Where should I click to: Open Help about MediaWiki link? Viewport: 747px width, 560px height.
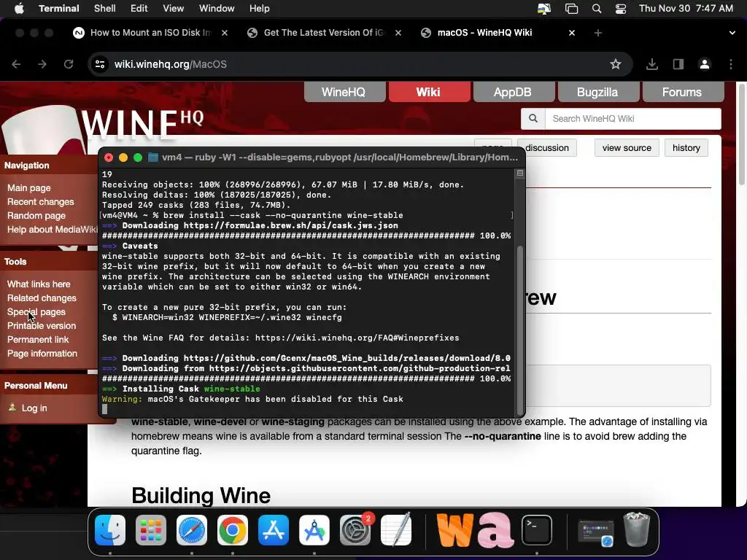click(x=53, y=230)
